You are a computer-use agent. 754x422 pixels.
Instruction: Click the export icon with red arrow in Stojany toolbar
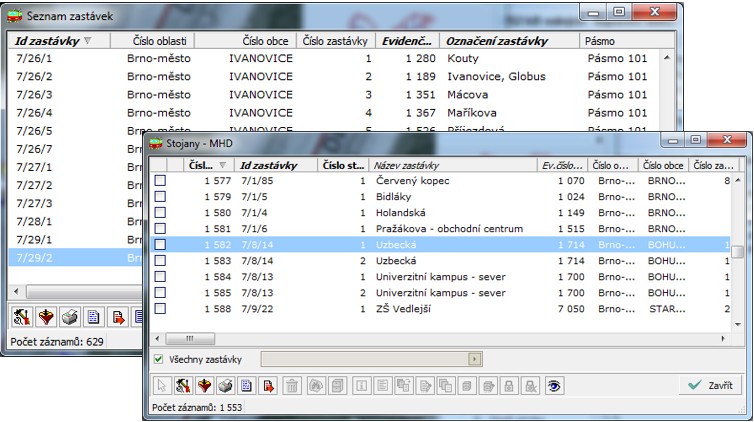(x=269, y=385)
